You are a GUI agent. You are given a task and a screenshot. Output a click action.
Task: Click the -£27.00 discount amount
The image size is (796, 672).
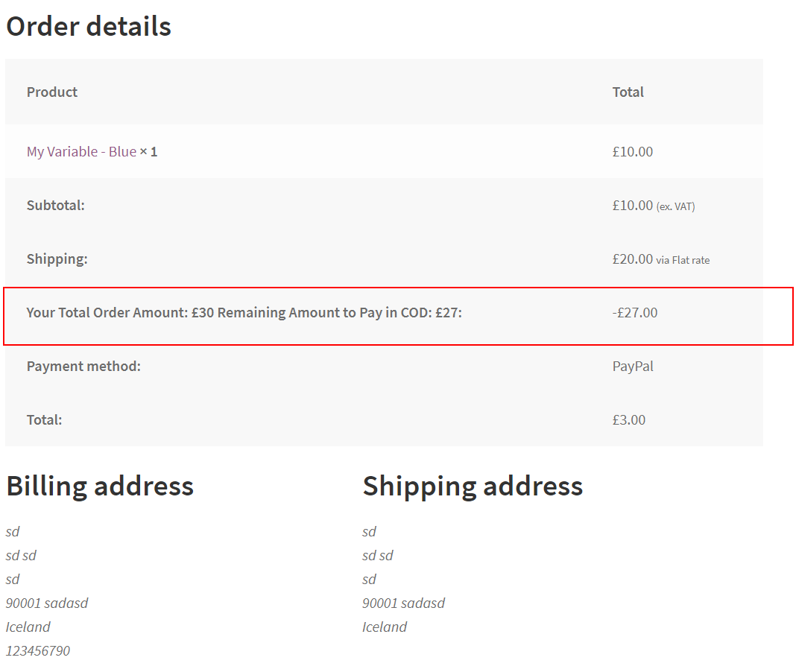click(x=634, y=313)
